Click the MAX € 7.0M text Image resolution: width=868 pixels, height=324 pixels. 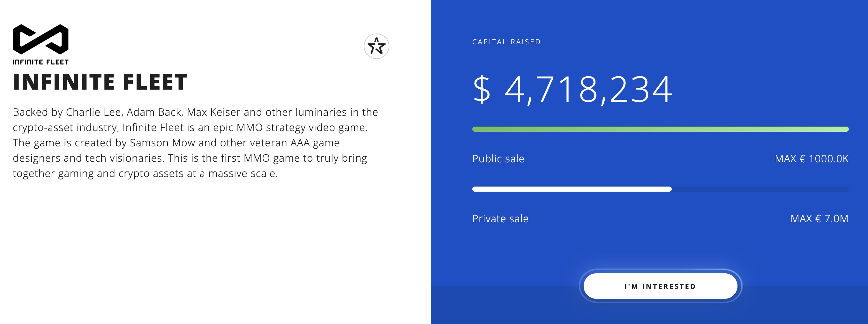(819, 218)
